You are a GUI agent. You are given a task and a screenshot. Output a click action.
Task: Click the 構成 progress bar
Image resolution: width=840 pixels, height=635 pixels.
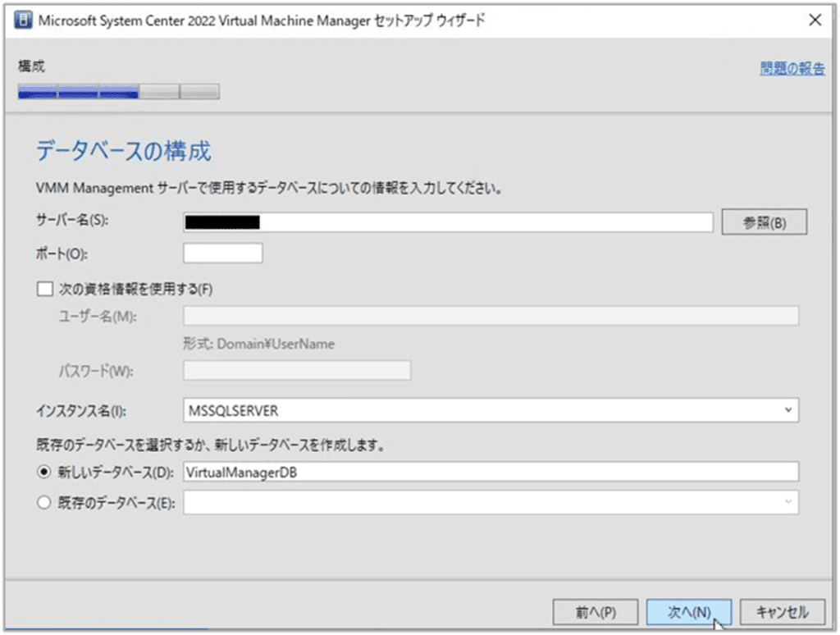point(118,92)
